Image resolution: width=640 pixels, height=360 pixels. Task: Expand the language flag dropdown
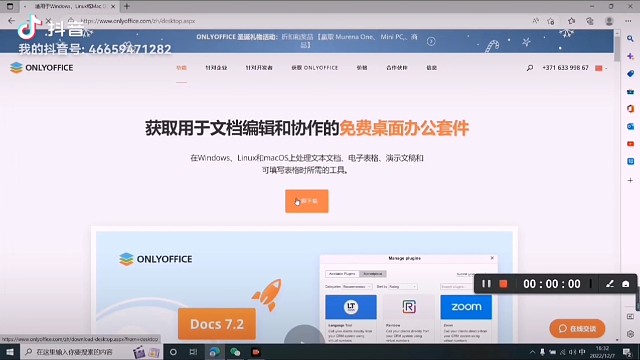pyautogui.click(x=601, y=68)
